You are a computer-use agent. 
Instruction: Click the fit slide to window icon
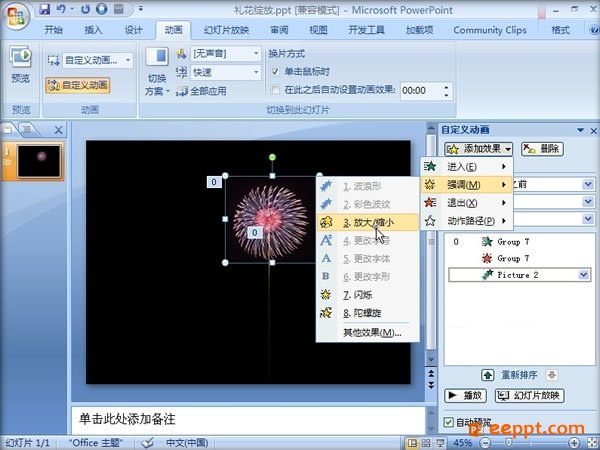click(591, 443)
